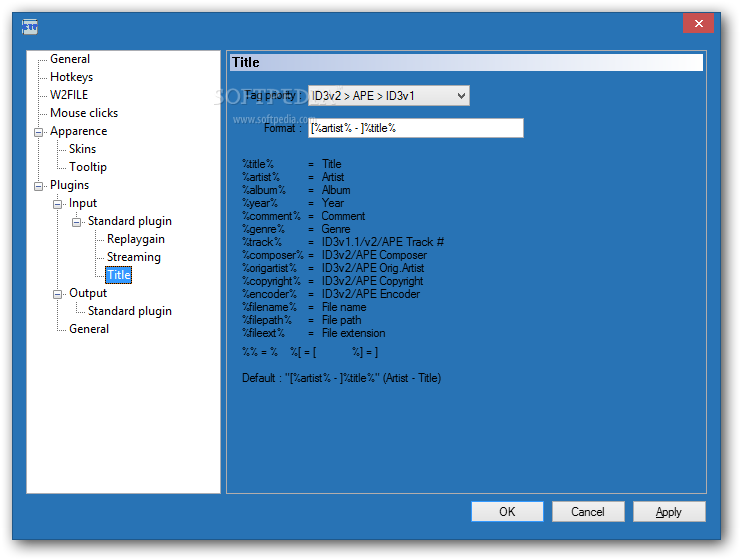Screen dimensions: 741x560
Task: Select Standard plugin under Input
Action: pyautogui.click(x=129, y=221)
